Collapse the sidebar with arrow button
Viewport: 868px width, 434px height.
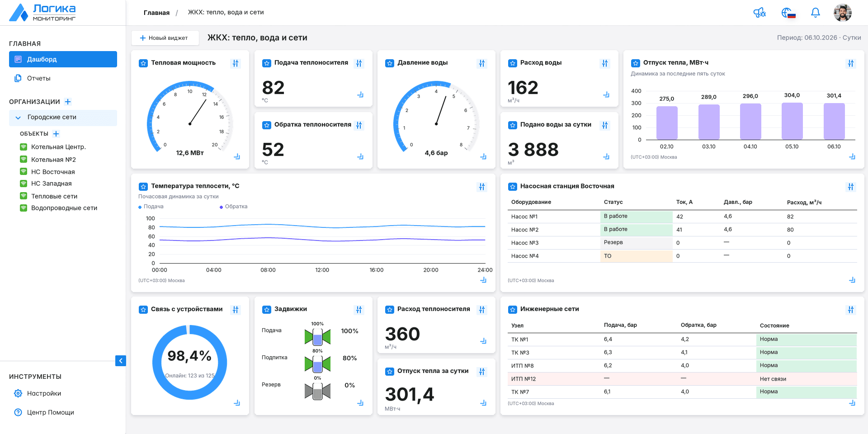click(x=121, y=361)
